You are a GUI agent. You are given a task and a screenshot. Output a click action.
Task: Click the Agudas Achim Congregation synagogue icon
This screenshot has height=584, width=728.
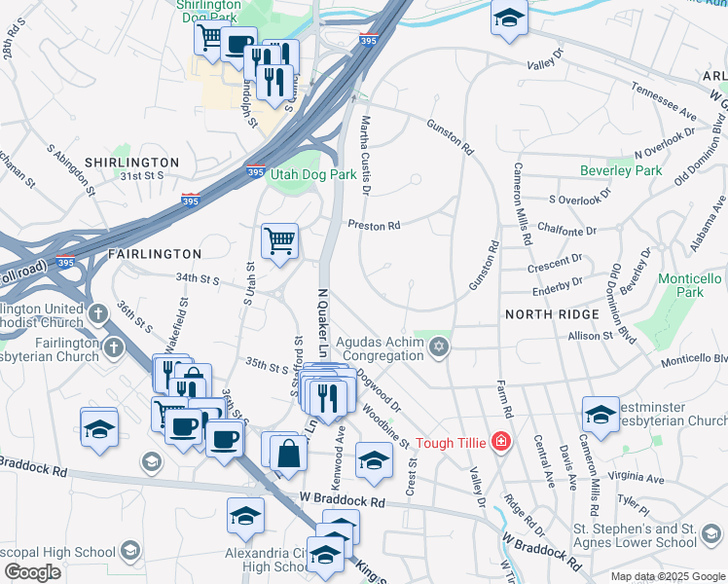[x=439, y=347]
